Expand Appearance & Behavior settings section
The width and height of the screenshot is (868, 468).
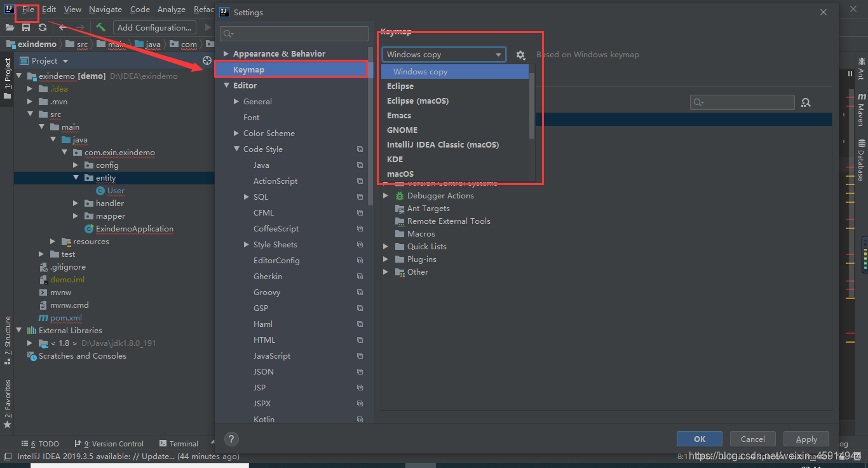(x=226, y=54)
